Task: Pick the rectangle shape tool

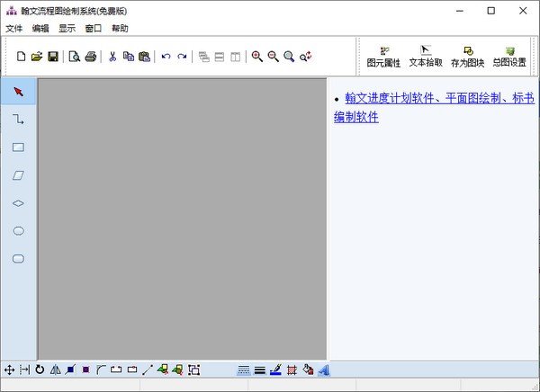Action: point(18,147)
